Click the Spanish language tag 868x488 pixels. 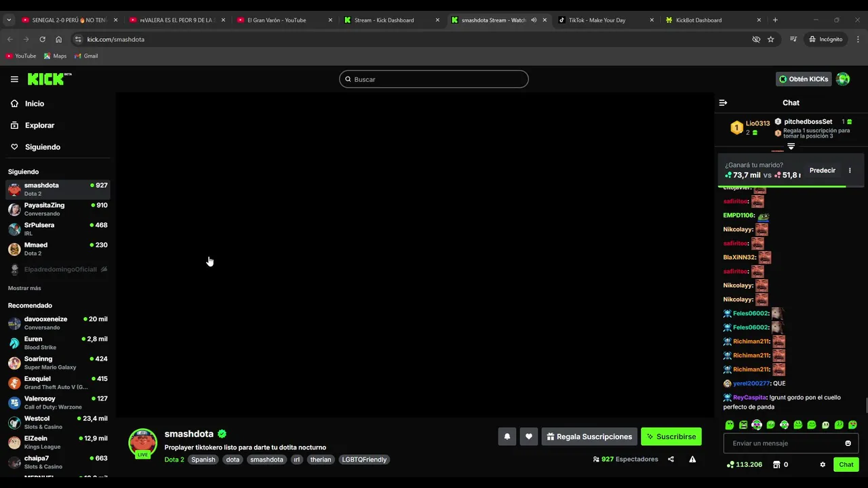coord(203,460)
